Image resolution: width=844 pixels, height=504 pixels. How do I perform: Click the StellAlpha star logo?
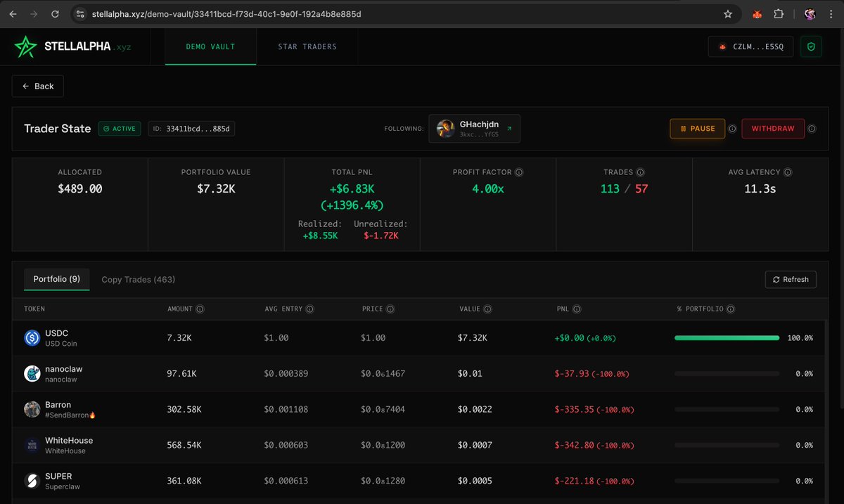click(25, 47)
